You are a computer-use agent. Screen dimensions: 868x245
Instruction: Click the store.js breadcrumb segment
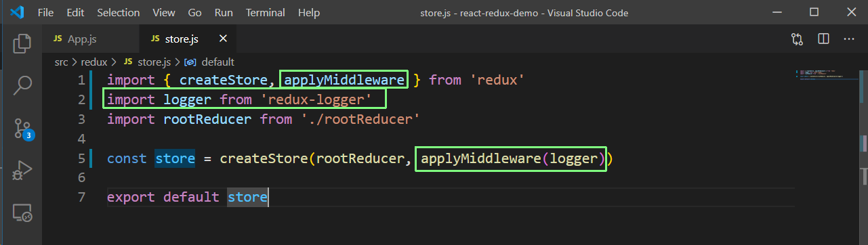(x=146, y=62)
